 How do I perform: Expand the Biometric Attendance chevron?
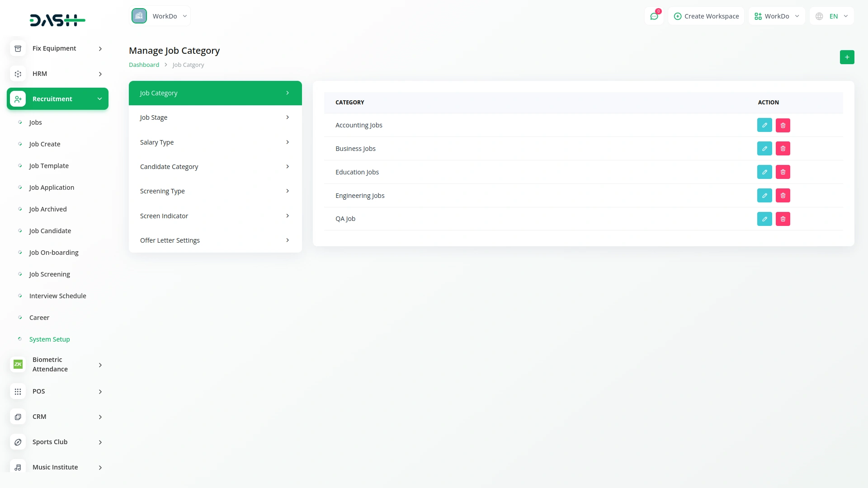click(100, 365)
